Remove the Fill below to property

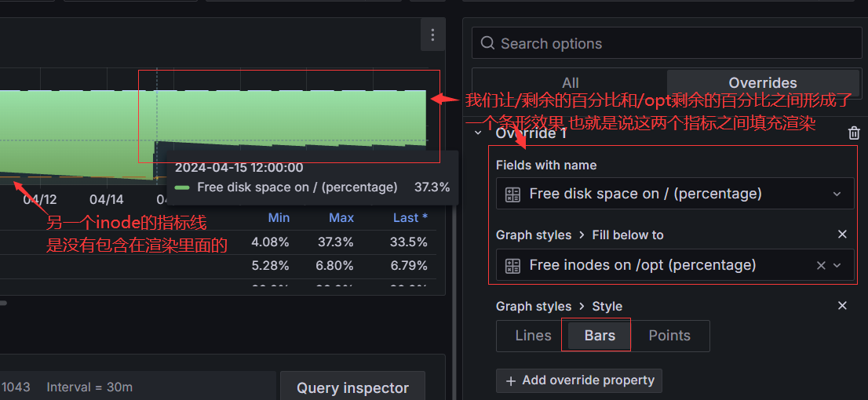[842, 235]
